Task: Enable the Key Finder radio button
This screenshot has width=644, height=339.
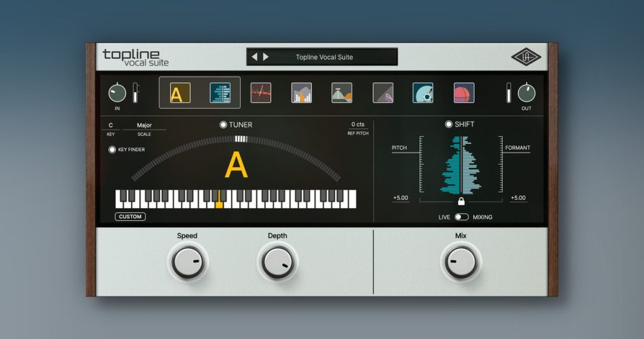Action: tap(113, 149)
